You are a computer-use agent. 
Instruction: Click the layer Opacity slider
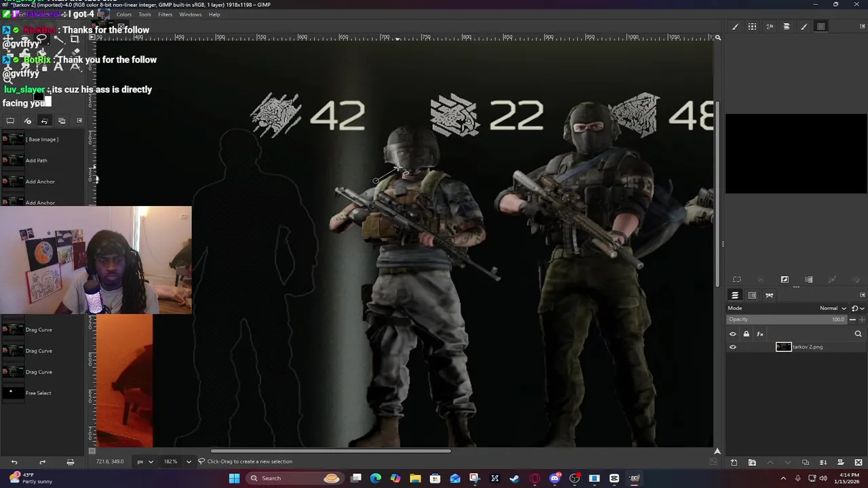click(787, 319)
